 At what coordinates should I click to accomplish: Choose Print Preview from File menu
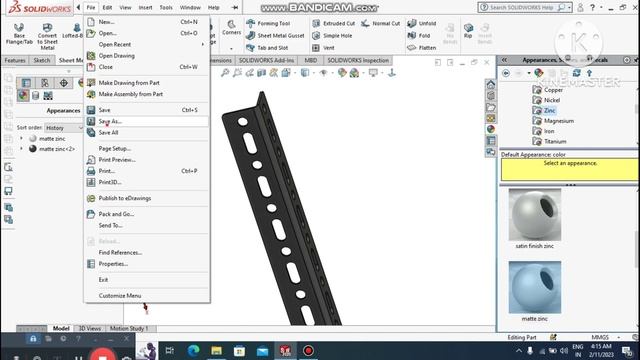point(117,160)
